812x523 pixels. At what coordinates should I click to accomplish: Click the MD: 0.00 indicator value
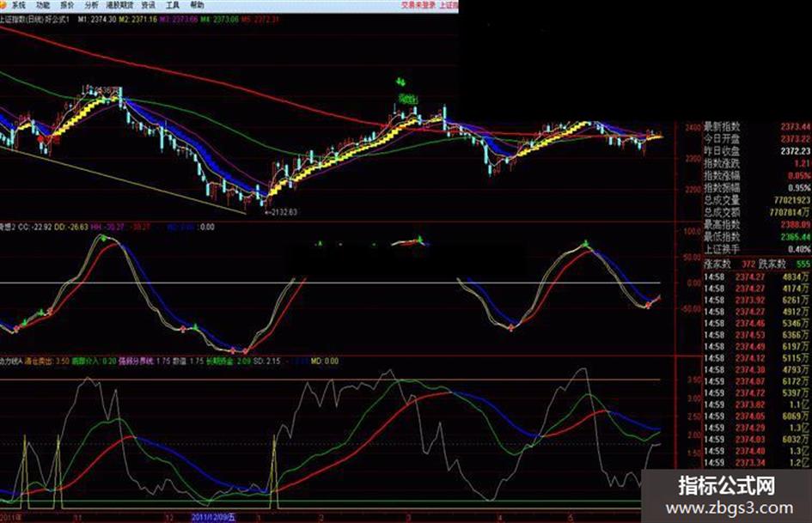324,361
